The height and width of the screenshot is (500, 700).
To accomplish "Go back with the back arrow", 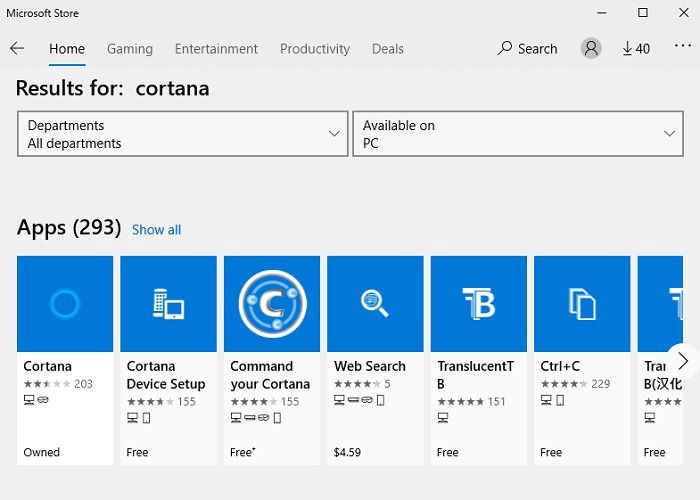I will [17, 48].
